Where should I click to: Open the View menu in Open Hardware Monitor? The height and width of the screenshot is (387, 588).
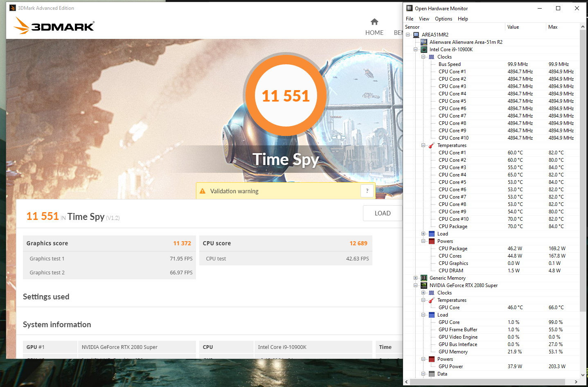tap(424, 19)
